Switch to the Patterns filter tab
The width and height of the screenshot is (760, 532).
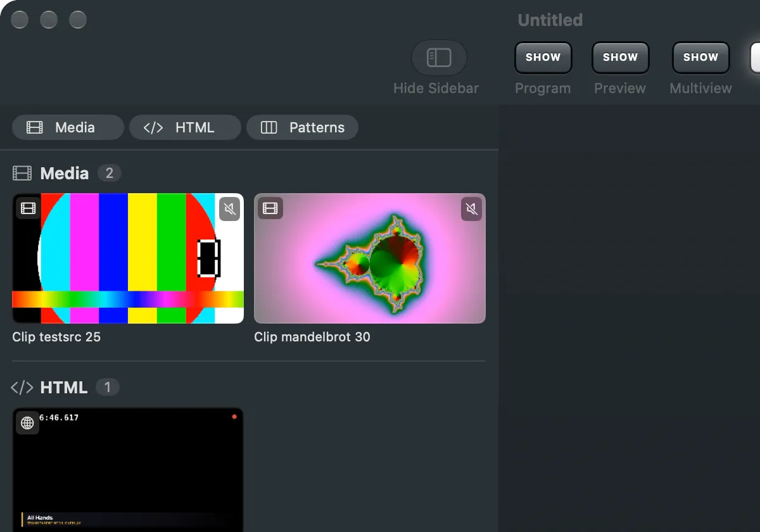[302, 127]
